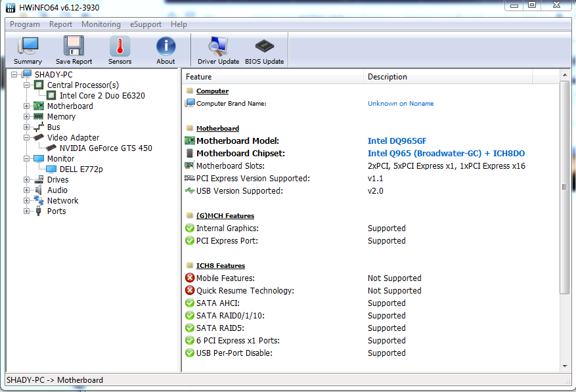Click the NVIDIA GeForce GTS 450 icon

pos(51,148)
